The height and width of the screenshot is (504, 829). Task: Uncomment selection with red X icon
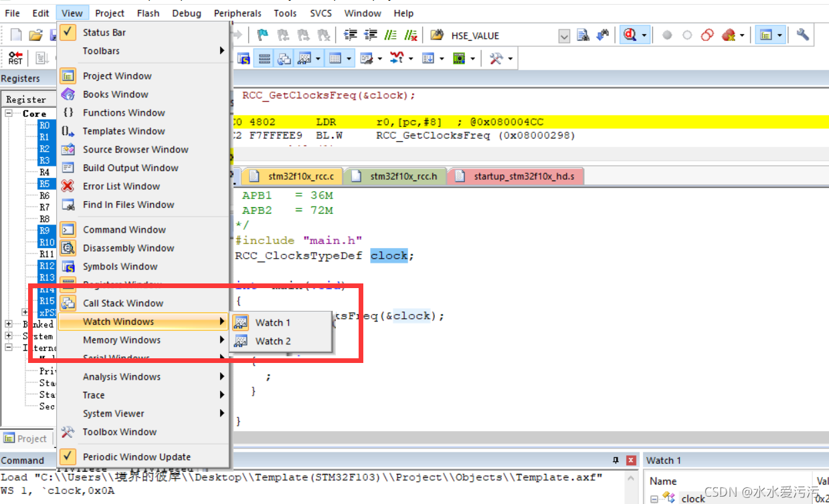point(411,35)
